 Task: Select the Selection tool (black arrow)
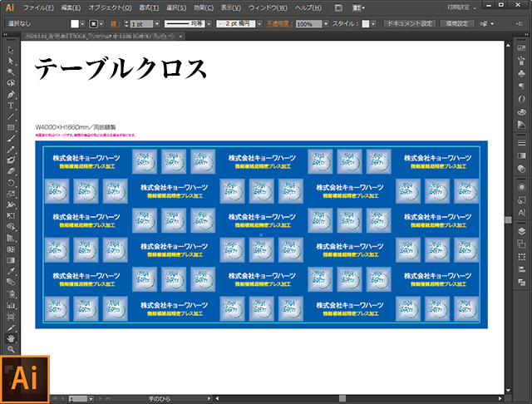[11, 50]
